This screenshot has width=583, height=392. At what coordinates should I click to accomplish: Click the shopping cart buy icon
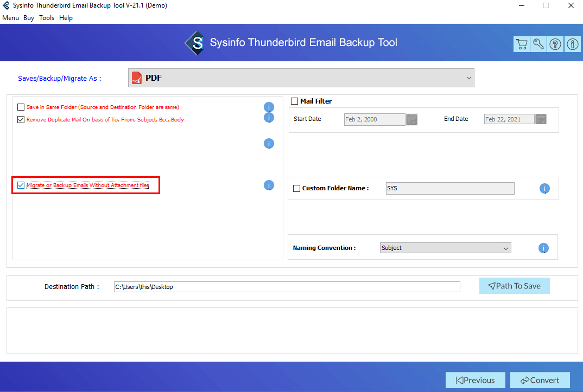522,44
